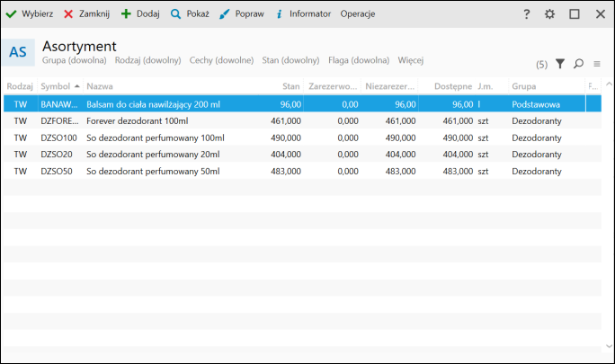Open the Informator info icon

(x=280, y=14)
